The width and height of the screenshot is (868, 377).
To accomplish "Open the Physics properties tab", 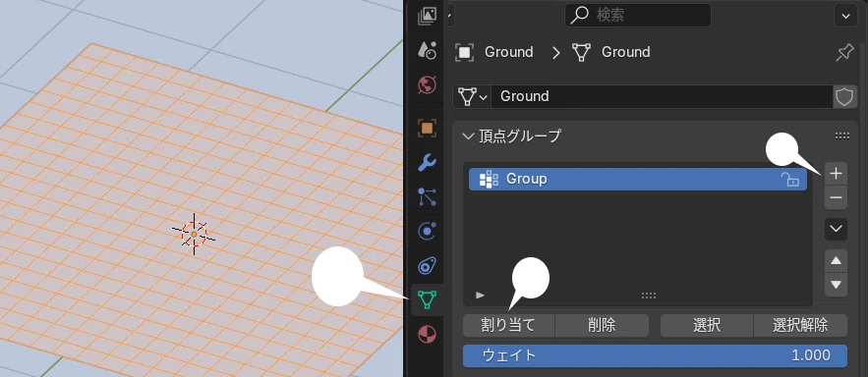I will 427,231.
